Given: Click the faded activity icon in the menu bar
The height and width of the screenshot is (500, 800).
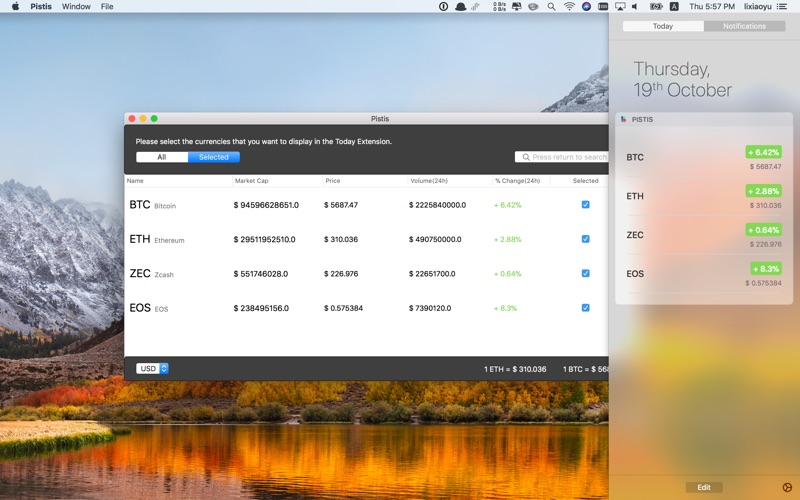Looking at the screenshot, I should (x=476, y=7).
